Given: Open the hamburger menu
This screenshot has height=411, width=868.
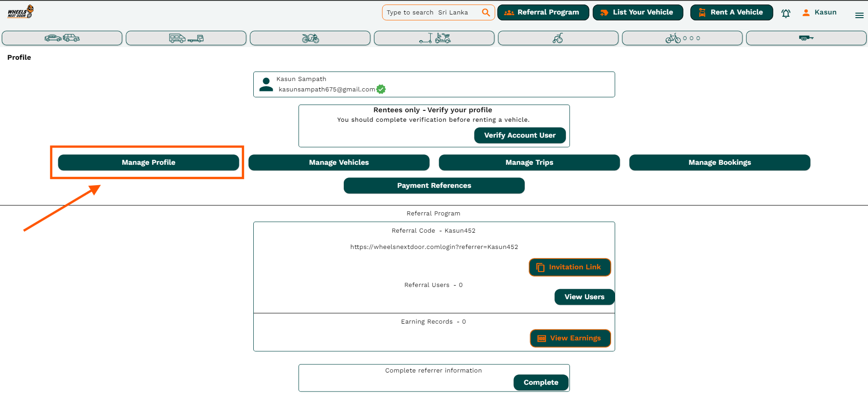Looking at the screenshot, I should (859, 15).
